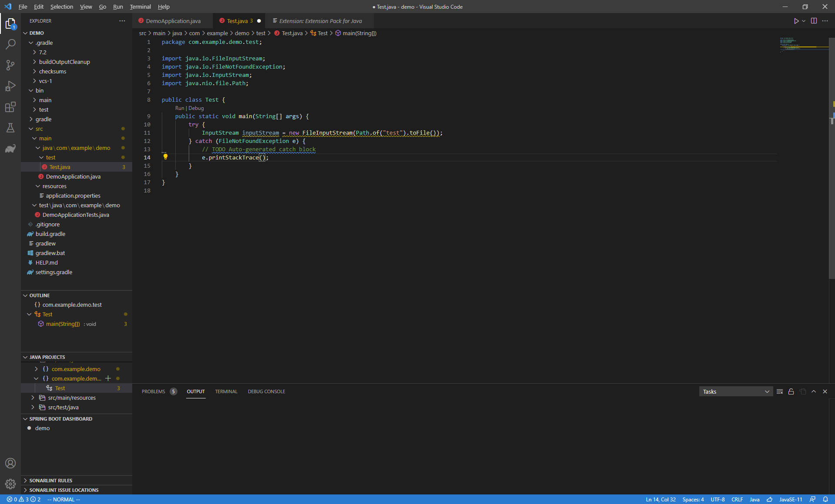Maximize the bottom panel with the chevron
The image size is (835, 504).
[814, 391]
